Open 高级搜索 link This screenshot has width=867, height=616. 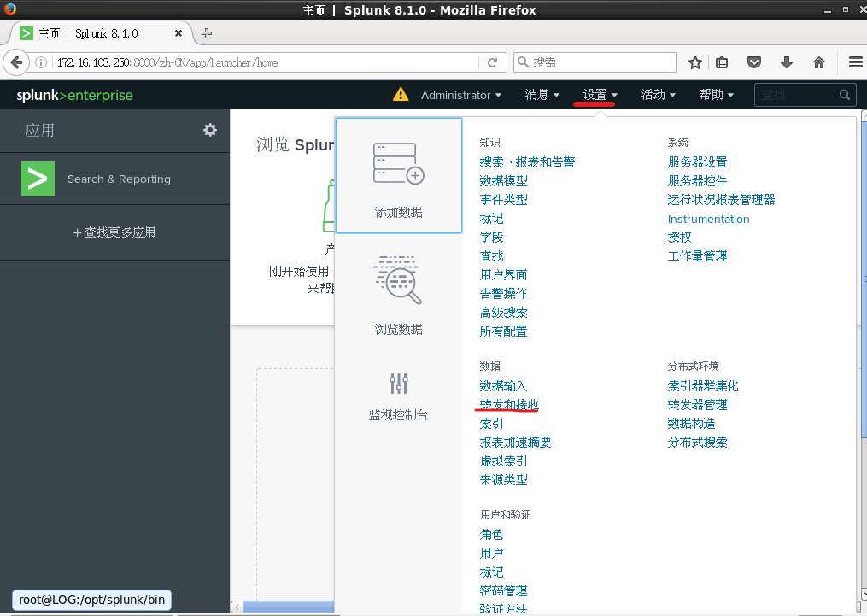pos(503,313)
